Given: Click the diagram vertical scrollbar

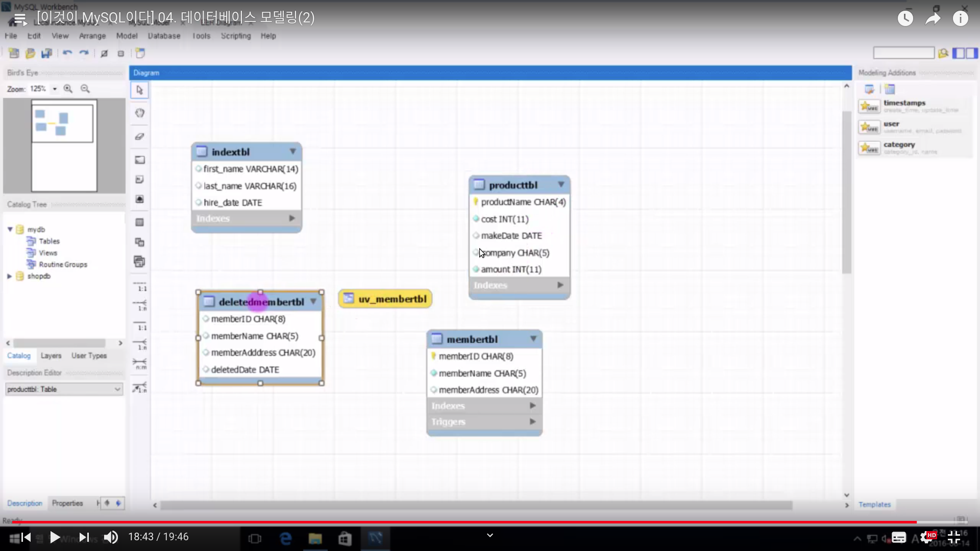Looking at the screenshot, I should [x=847, y=192].
